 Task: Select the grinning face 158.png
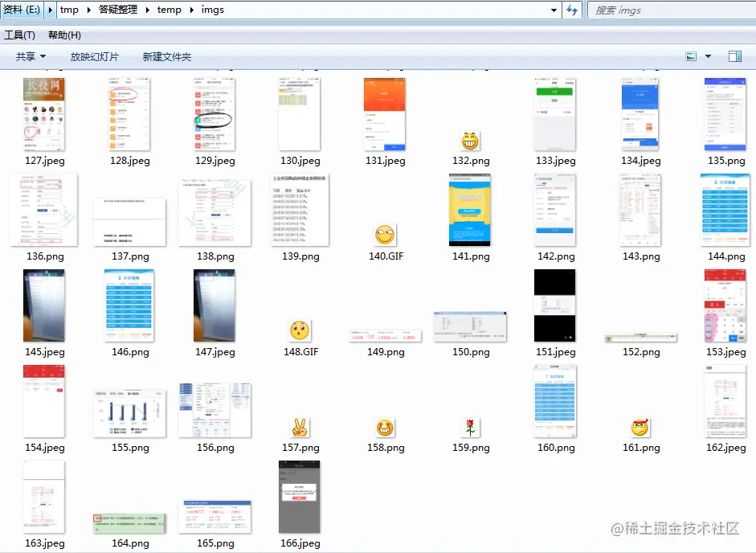coord(385,428)
